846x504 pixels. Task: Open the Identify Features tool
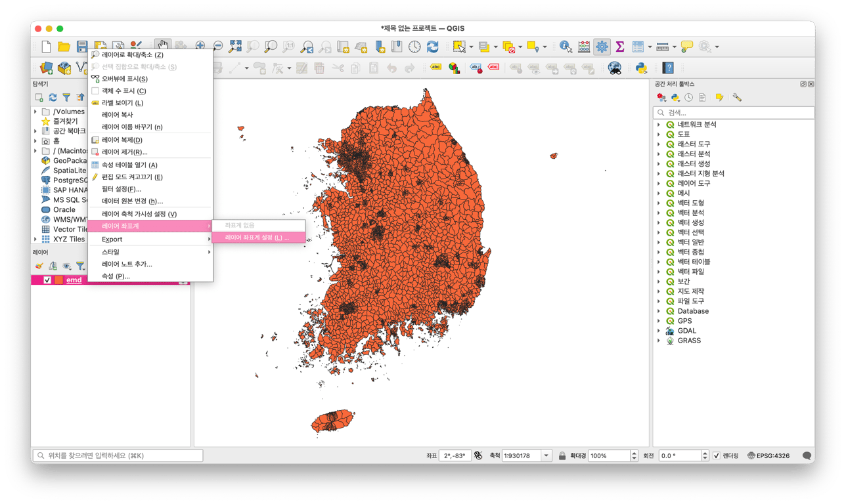coord(566,47)
